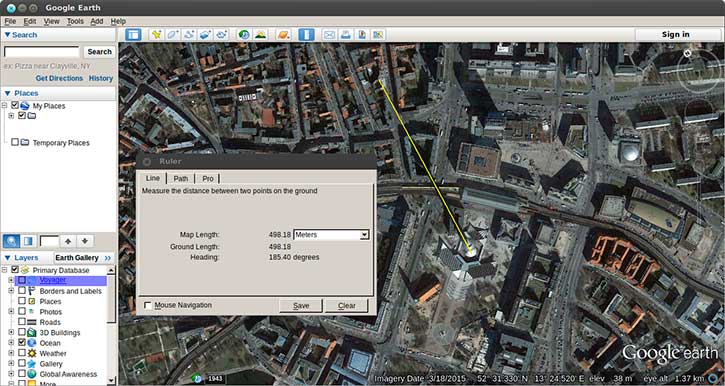
Task: Click the 1943 historical imagery clock in the map
Action: click(197, 378)
